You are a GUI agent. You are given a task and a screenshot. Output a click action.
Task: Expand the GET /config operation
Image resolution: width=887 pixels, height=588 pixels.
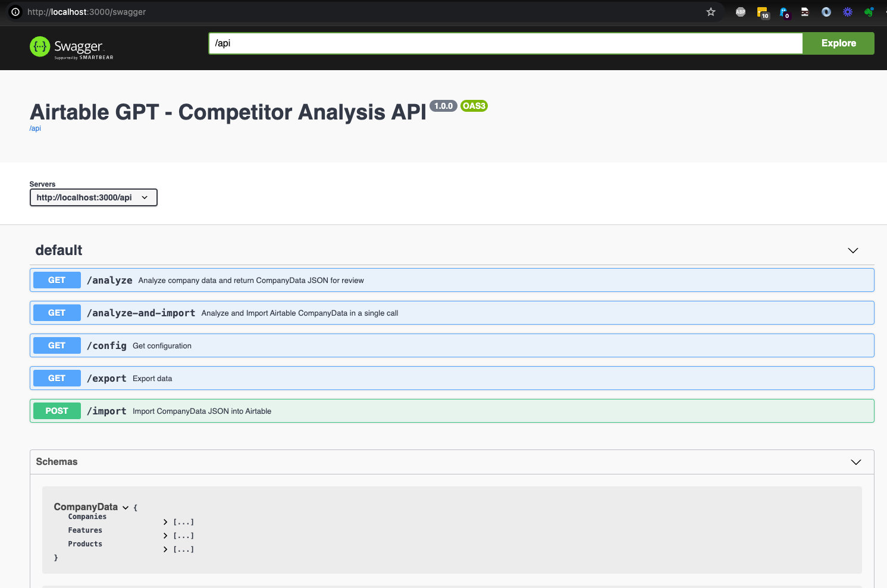[452, 345]
